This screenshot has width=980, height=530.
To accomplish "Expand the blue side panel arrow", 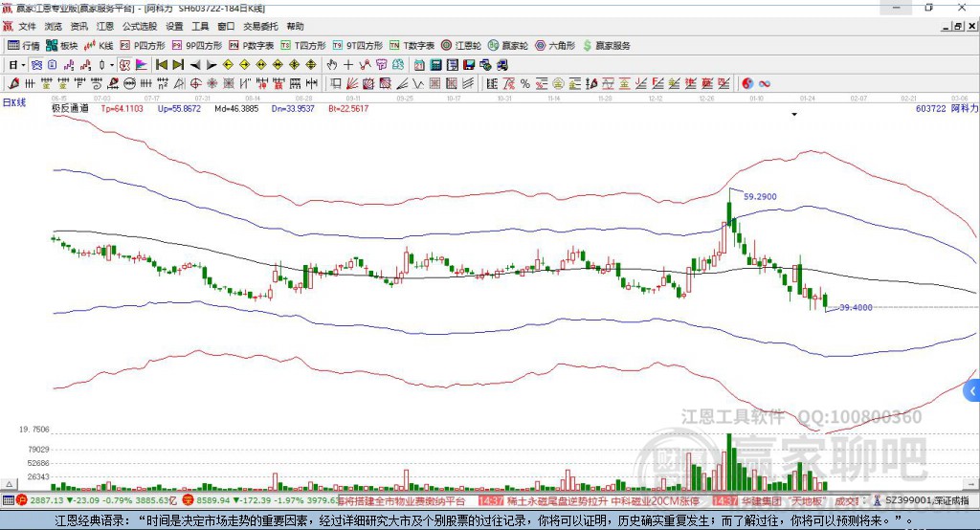I will 972,391.
